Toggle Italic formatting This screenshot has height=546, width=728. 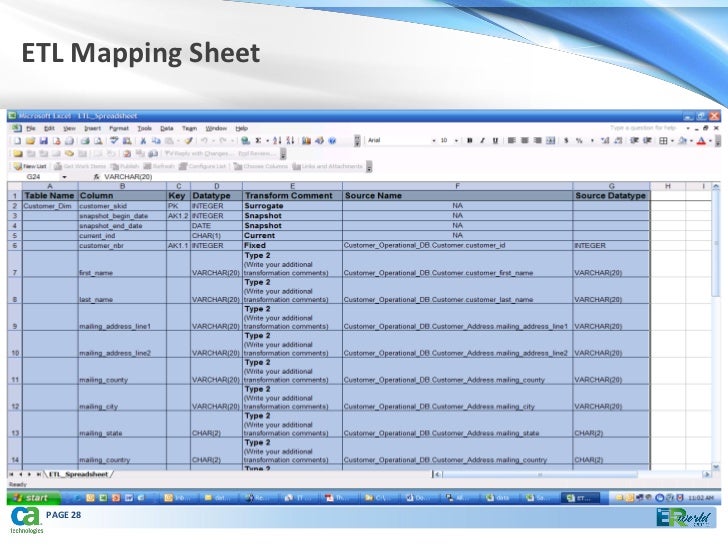pyautogui.click(x=482, y=140)
